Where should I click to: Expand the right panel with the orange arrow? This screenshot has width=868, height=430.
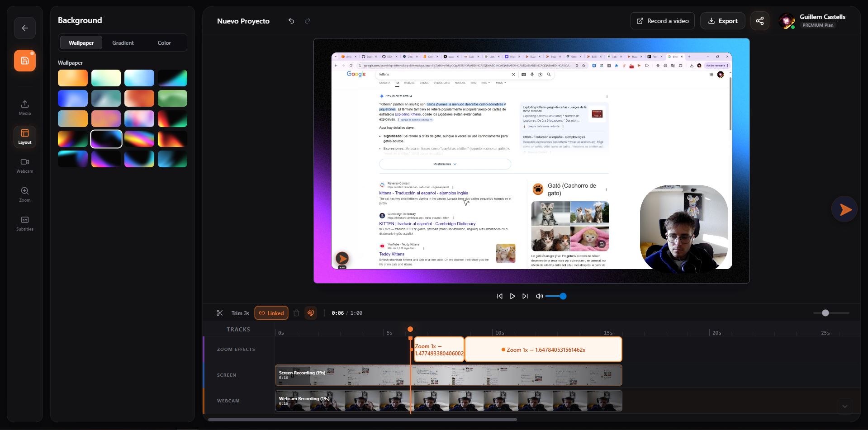click(x=844, y=209)
